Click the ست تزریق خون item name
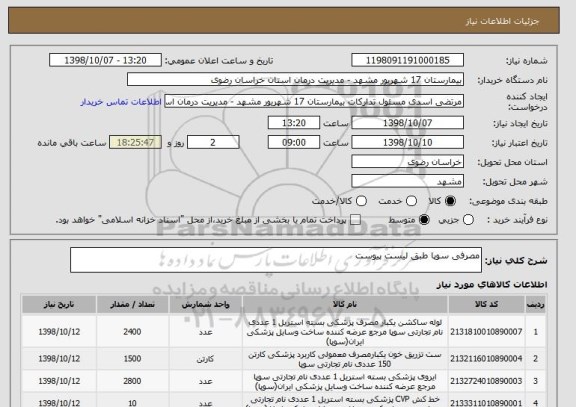The image size is (576, 407). [x=345, y=359]
